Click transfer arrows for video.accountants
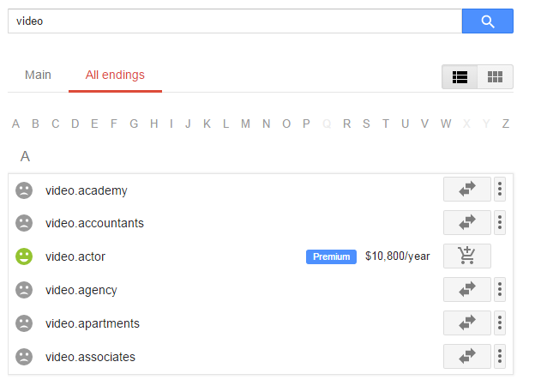Image resolution: width=541 pixels, height=392 pixels. [466, 222]
